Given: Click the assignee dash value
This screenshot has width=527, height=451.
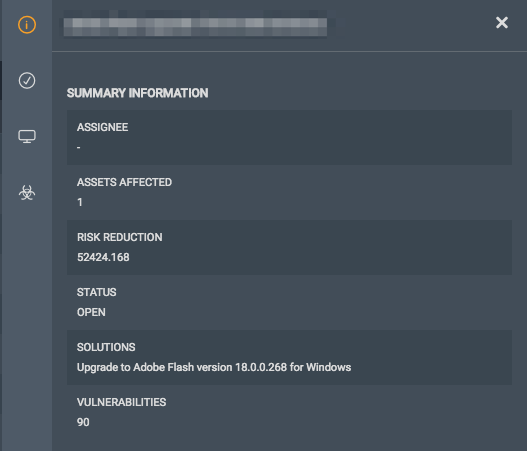Looking at the screenshot, I should 79,147.
